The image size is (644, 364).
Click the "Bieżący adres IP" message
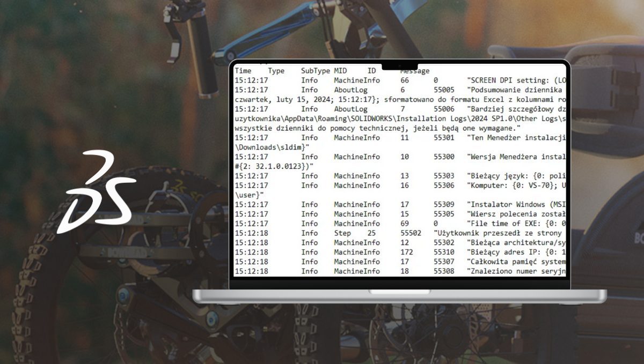click(x=516, y=252)
